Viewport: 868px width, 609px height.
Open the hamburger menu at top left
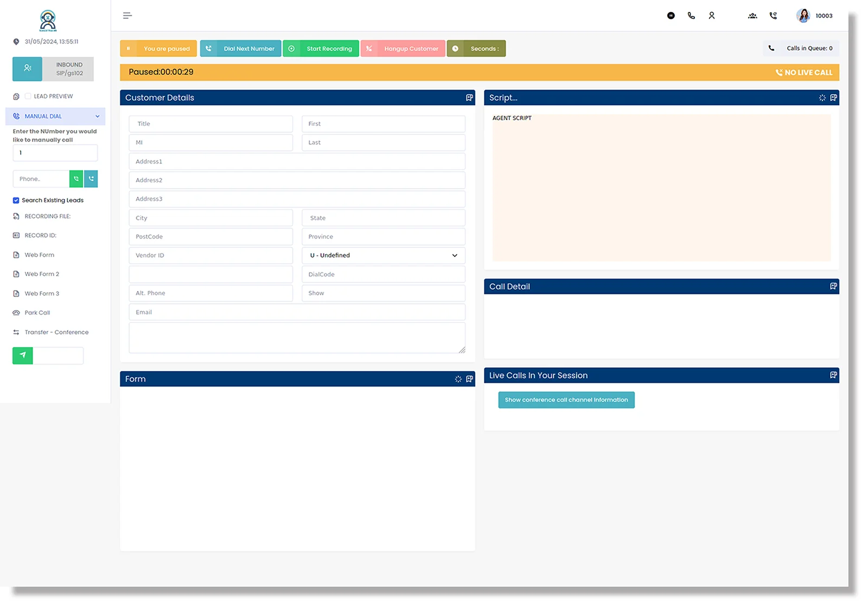click(x=127, y=15)
